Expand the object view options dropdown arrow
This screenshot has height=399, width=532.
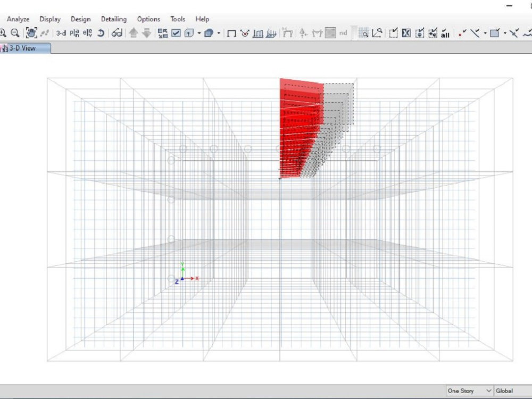pos(198,33)
